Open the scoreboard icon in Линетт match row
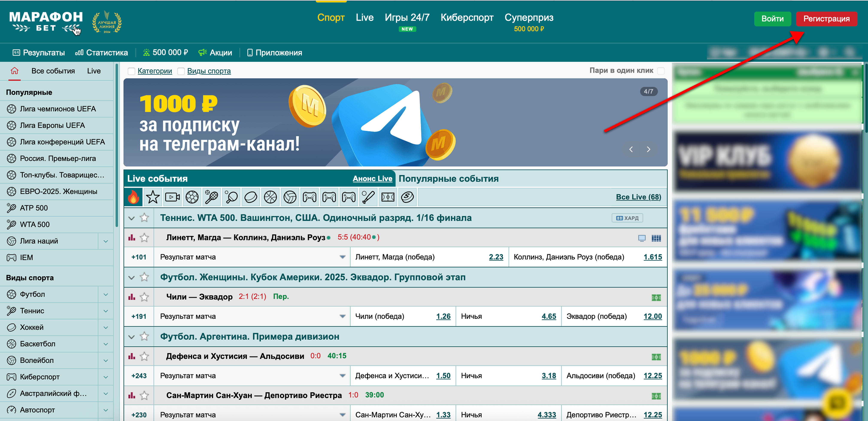Viewport: 868px width, 421px height. pos(656,238)
